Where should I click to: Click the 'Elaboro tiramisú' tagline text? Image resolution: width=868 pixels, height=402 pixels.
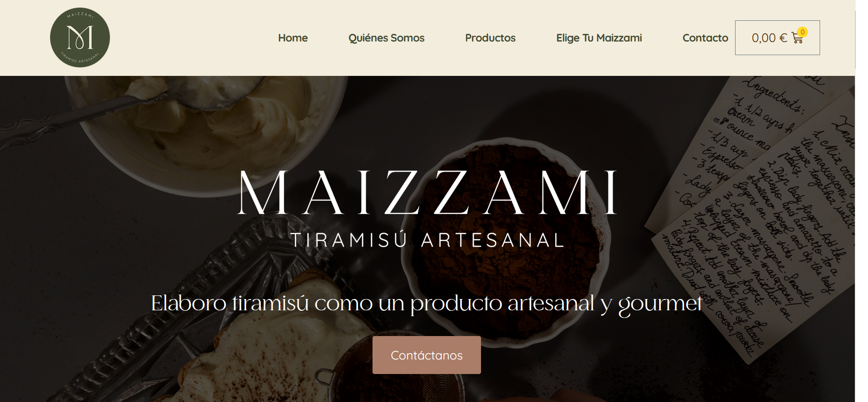click(x=426, y=303)
